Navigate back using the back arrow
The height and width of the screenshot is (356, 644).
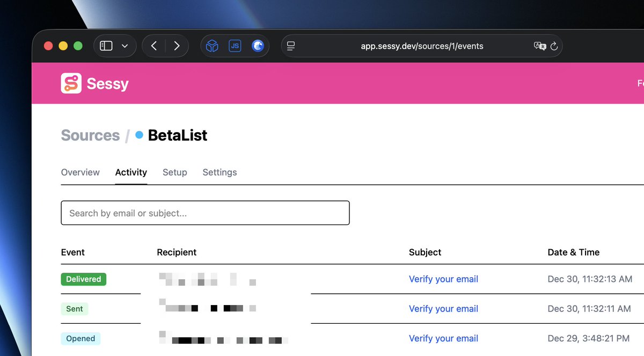pyautogui.click(x=154, y=46)
